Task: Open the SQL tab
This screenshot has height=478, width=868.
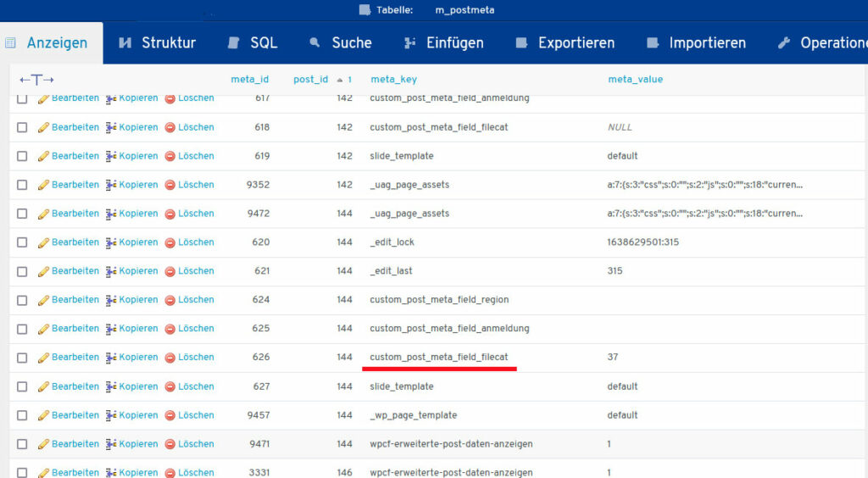Action: (x=253, y=43)
